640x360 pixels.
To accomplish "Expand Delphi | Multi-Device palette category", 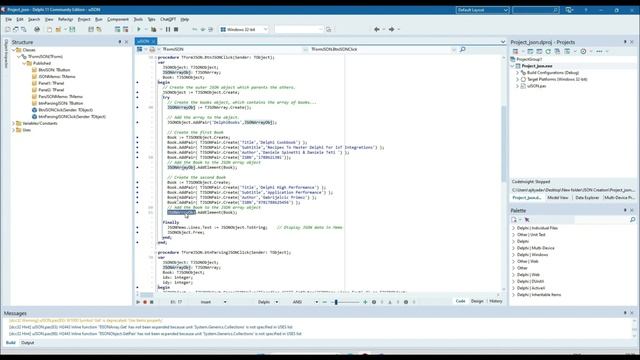I will pos(513,248).
